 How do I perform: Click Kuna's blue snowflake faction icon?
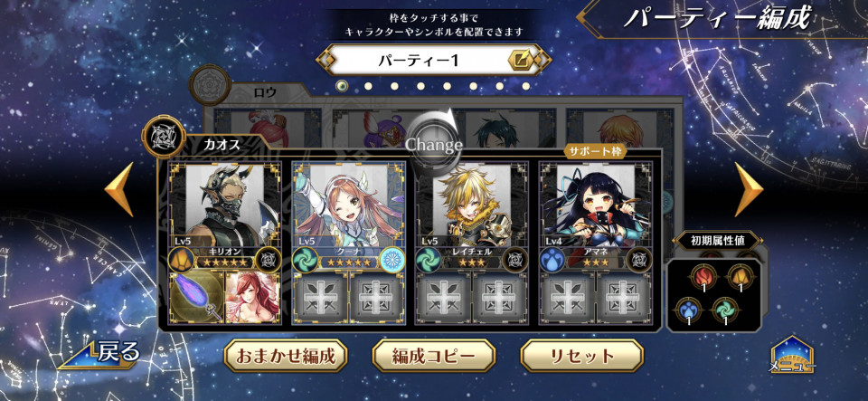coord(392,259)
